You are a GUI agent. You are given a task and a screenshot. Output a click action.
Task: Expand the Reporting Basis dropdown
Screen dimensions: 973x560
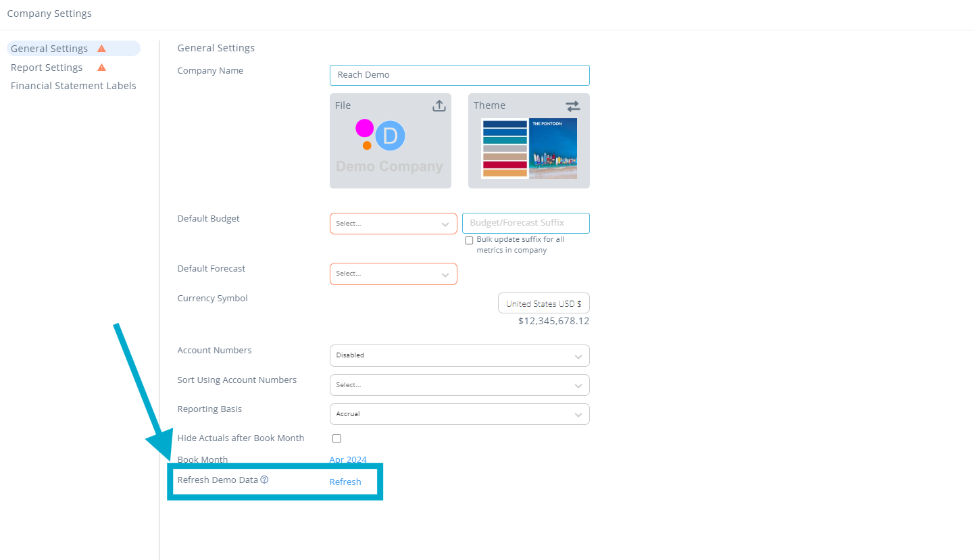(x=459, y=414)
